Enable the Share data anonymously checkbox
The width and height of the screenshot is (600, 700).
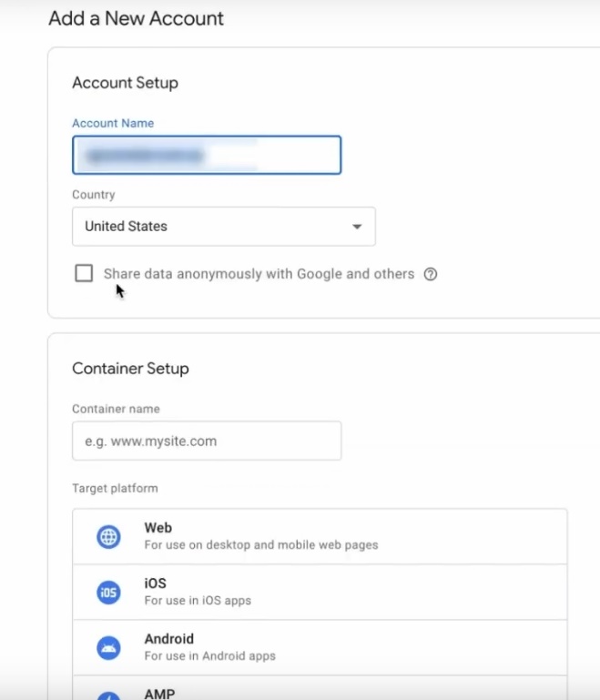click(x=84, y=273)
